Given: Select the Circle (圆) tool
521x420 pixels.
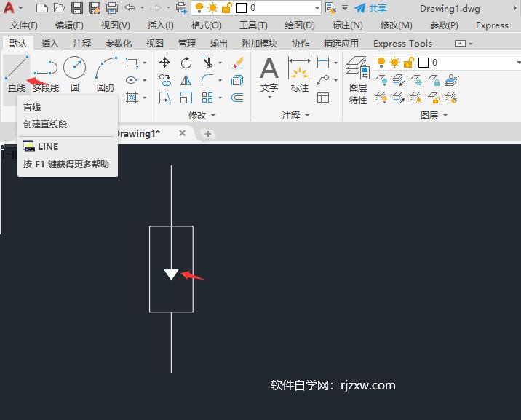Looking at the screenshot, I should pos(75,74).
